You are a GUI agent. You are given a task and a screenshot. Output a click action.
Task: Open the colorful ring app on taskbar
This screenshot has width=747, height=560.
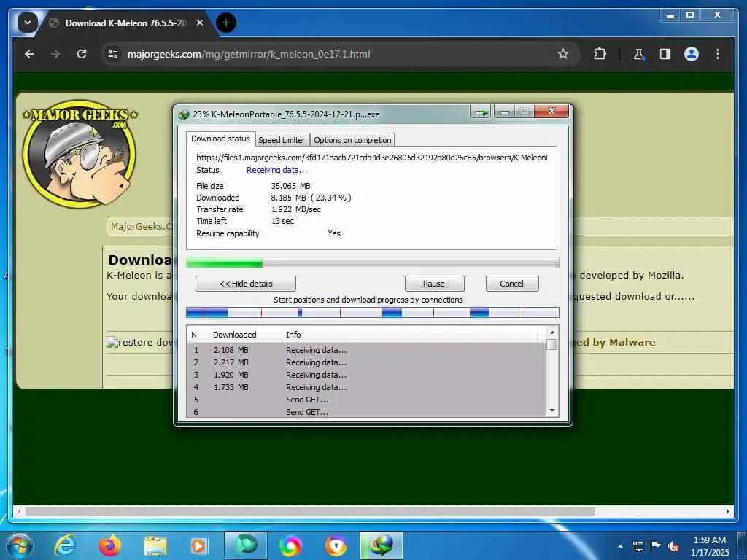pyautogui.click(x=290, y=545)
